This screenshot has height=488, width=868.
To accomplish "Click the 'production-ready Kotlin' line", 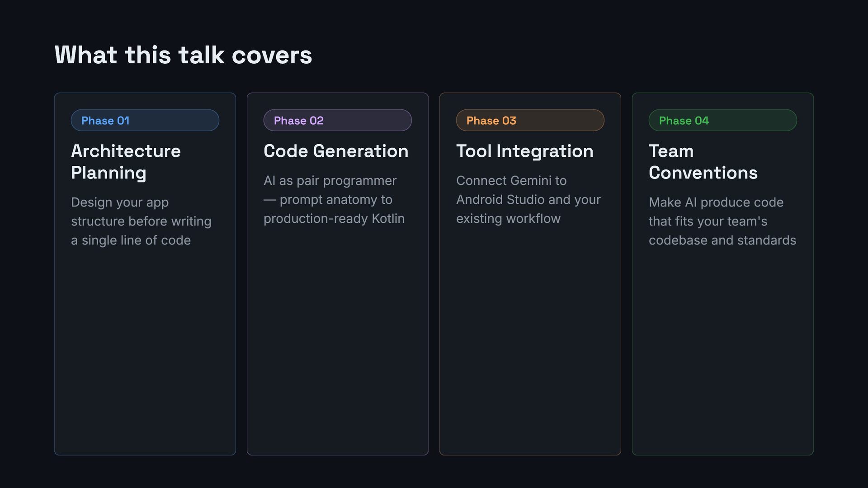I will pos(334,219).
